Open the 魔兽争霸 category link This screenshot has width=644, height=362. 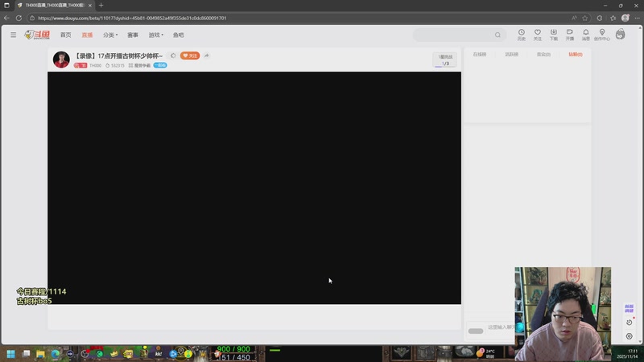[x=139, y=65]
